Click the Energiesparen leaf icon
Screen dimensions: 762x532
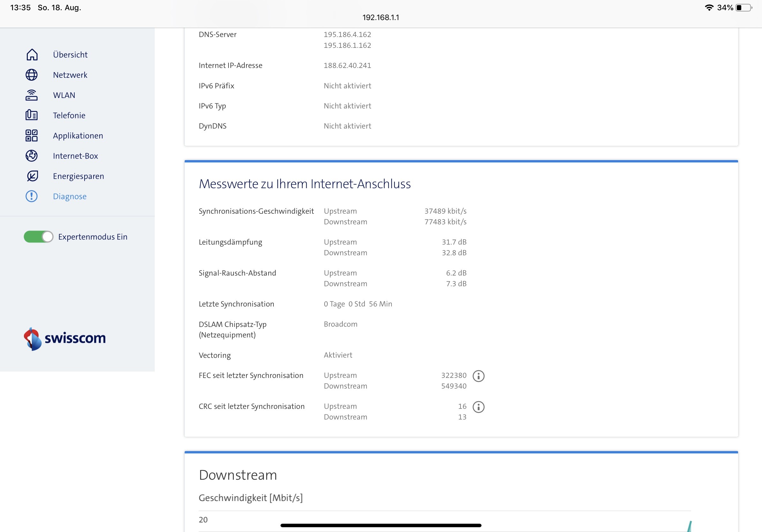pyautogui.click(x=32, y=176)
